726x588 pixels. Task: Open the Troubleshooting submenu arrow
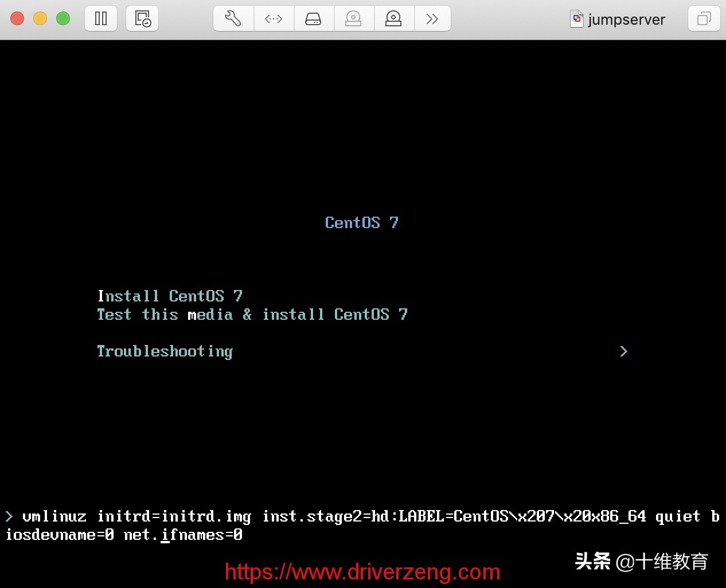pos(623,351)
